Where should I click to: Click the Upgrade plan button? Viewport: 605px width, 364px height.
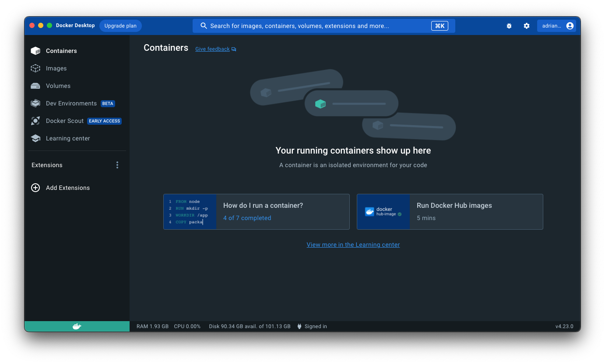click(120, 26)
